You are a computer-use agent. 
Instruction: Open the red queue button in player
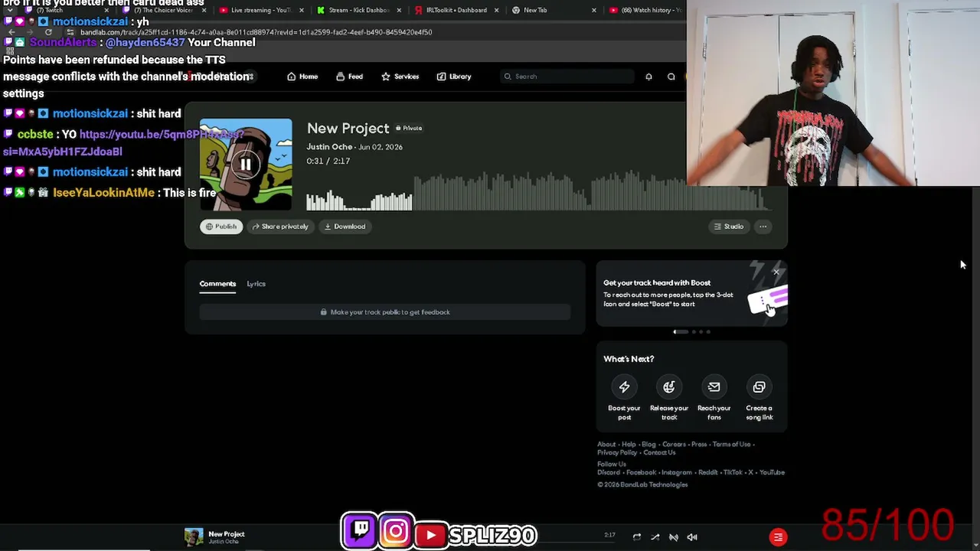tap(778, 537)
